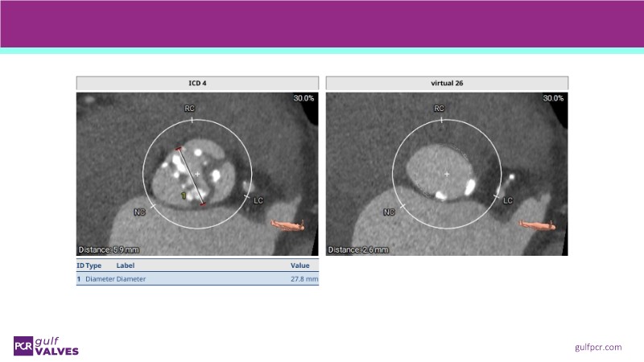Select the virtual 26 panel header
Viewport: 644px width, 362px height.
pos(447,84)
